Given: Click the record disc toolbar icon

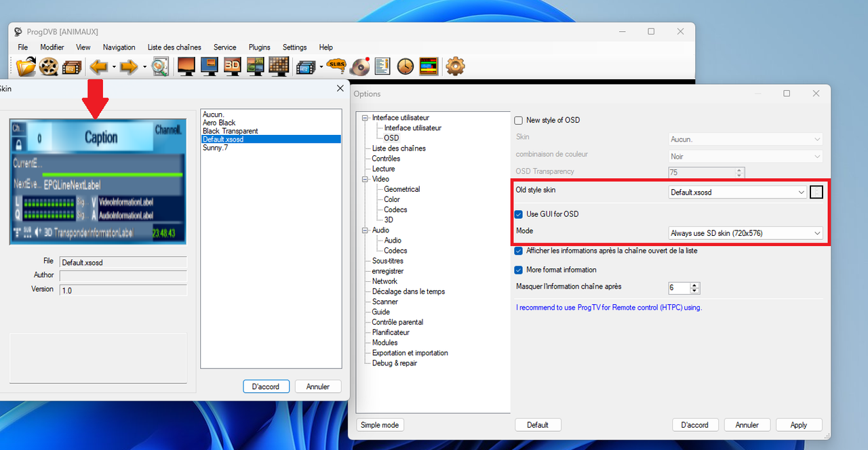Looking at the screenshot, I should pos(361,66).
